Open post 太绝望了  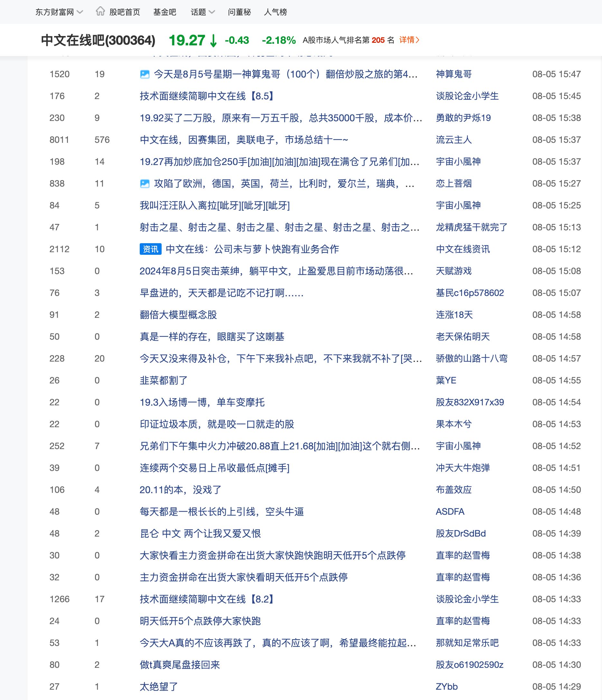(x=158, y=687)
